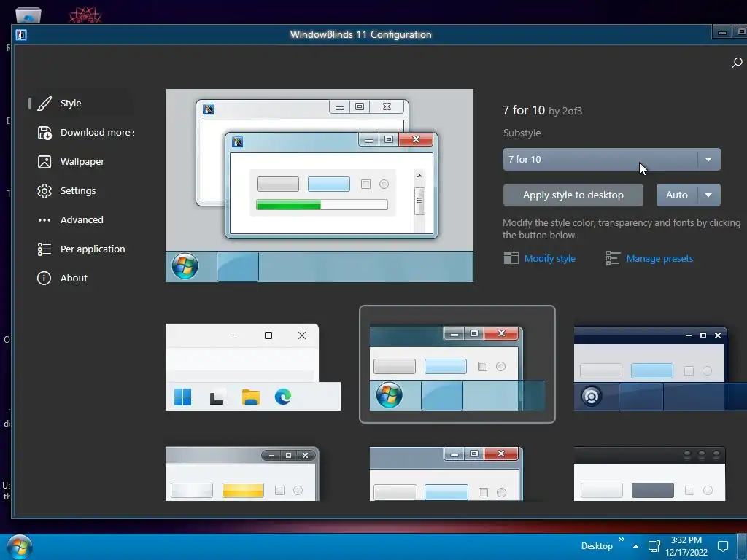Click the large 7 for 10 preview image
Viewport: 747px width, 560px height.
[320, 185]
